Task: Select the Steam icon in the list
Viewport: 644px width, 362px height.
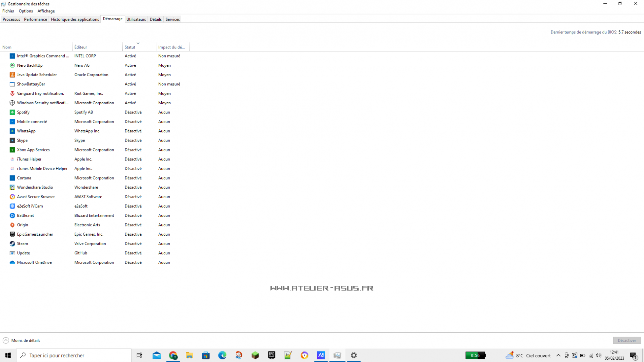Action: 12,243
